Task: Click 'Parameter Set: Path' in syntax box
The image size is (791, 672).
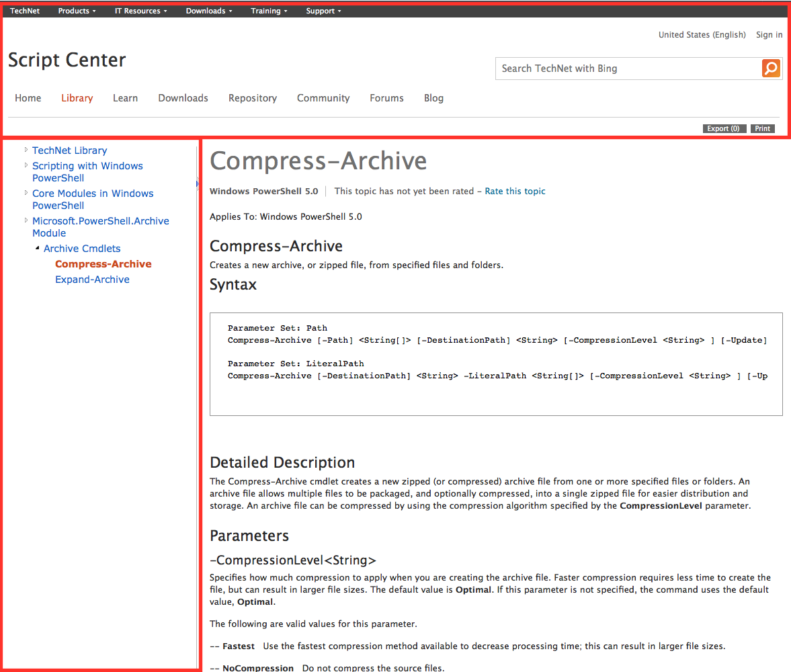Action: coord(278,328)
